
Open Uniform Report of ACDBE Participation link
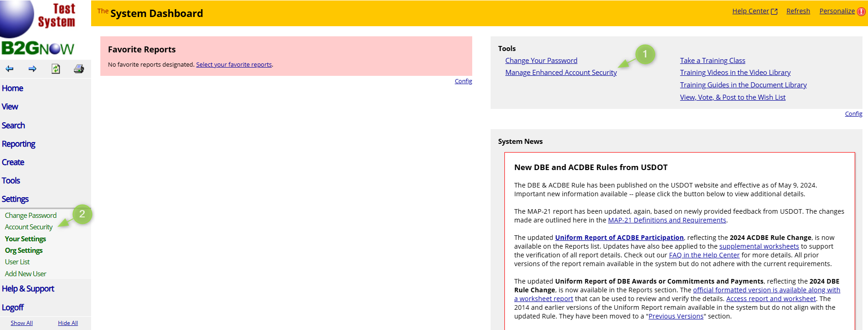pyautogui.click(x=619, y=238)
